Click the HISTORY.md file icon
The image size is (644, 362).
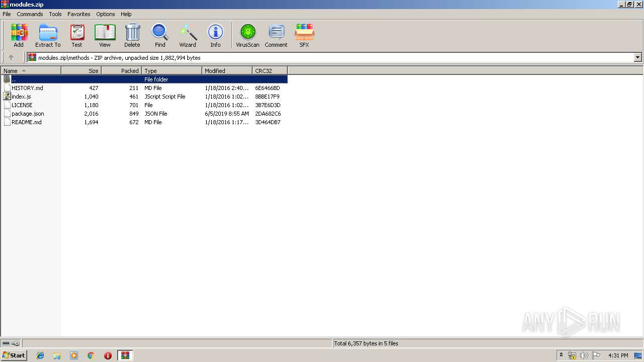[7, 88]
